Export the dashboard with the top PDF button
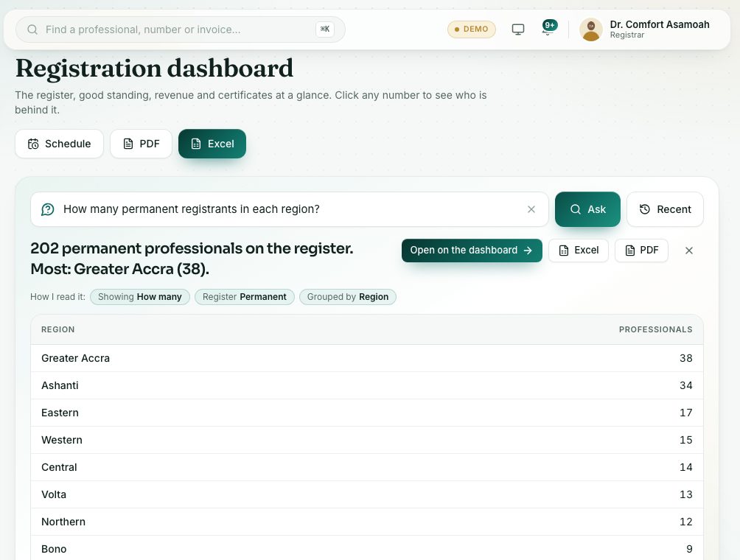 (141, 144)
